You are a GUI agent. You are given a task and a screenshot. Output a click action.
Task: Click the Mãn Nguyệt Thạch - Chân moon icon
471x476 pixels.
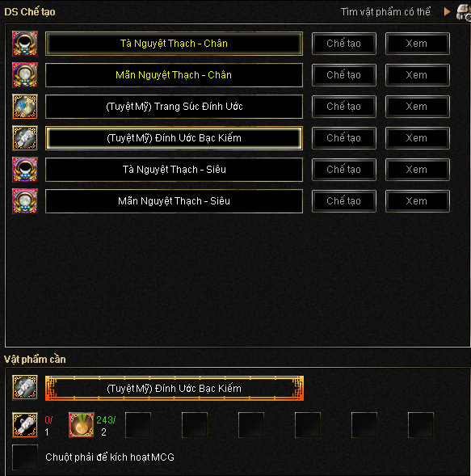coord(25,75)
